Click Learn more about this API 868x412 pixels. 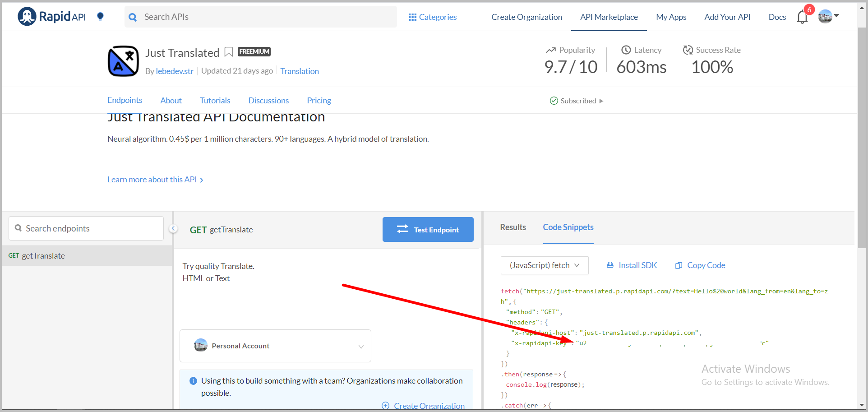coord(155,180)
